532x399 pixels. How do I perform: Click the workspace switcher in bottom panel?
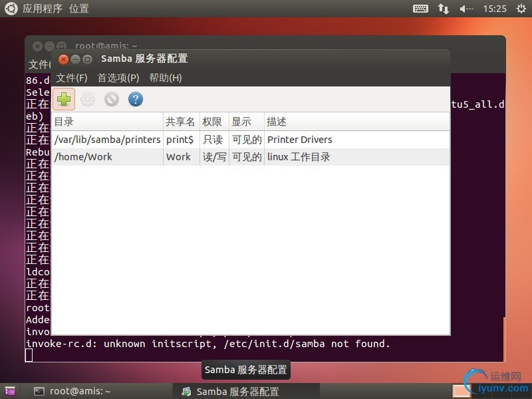(461, 391)
